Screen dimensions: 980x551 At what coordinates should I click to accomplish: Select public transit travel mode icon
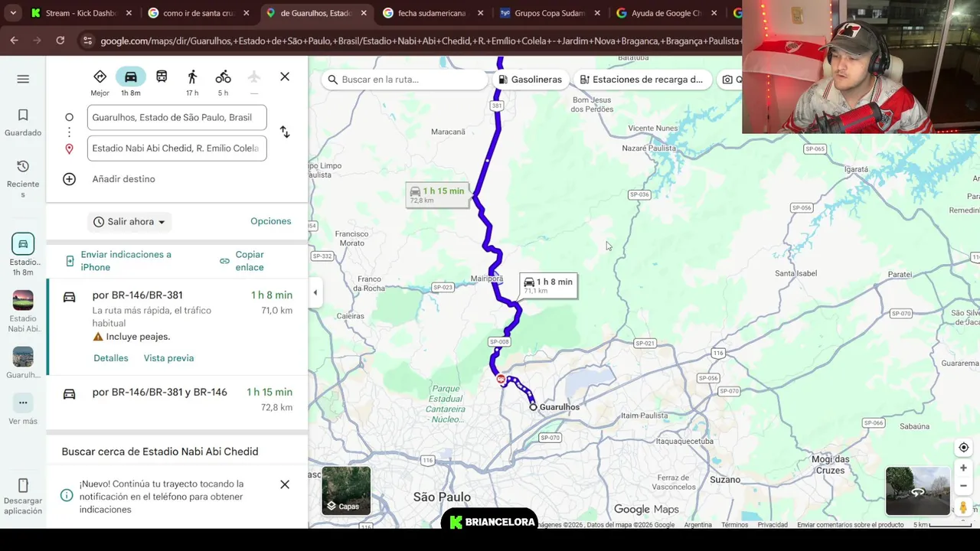pyautogui.click(x=162, y=77)
